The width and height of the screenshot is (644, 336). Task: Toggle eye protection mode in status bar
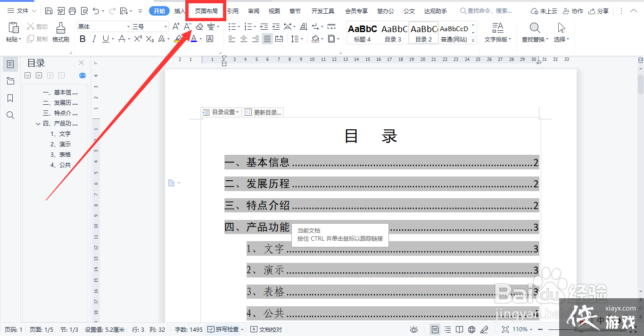pos(414,329)
